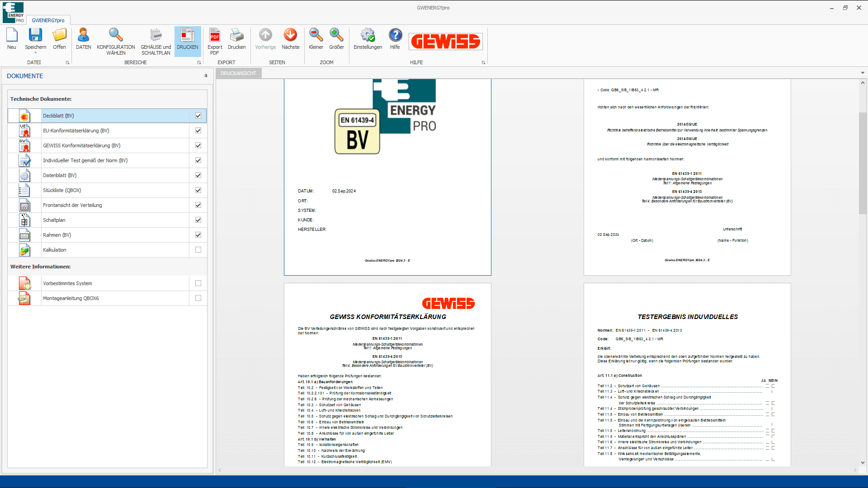Click EU-Konformitätserklärung document icon
The height and width of the screenshot is (488, 868).
tap(24, 131)
